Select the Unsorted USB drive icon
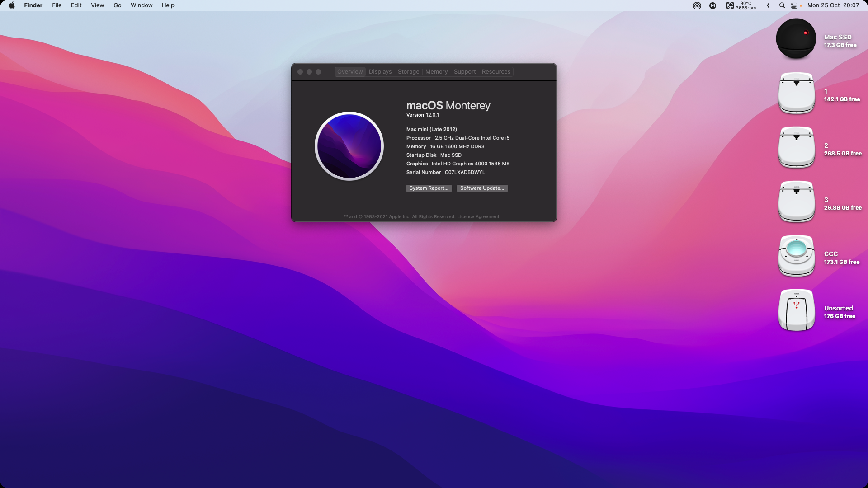 (796, 310)
